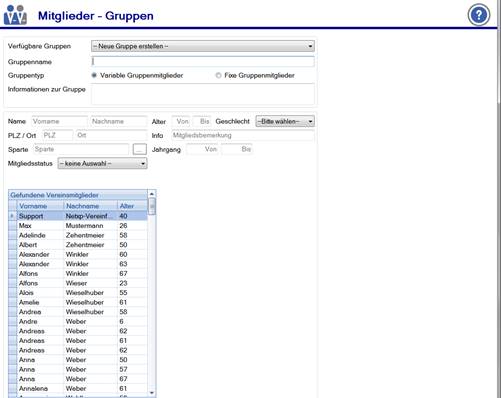Open the Mitgliedsstatus dropdown
501x398 pixels.
(102, 164)
